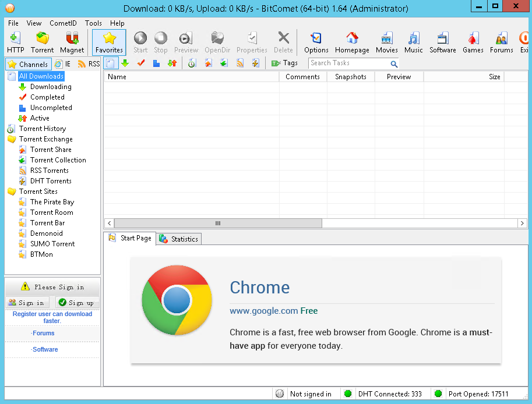The width and height of the screenshot is (532, 404).
Task: Open the Forums toolbar icon
Action: (x=502, y=42)
